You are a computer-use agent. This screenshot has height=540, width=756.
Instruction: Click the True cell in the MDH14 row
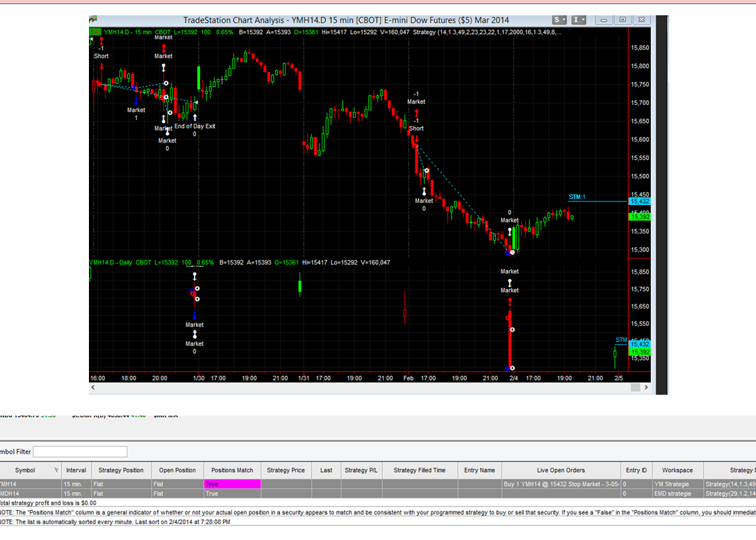pos(232,493)
